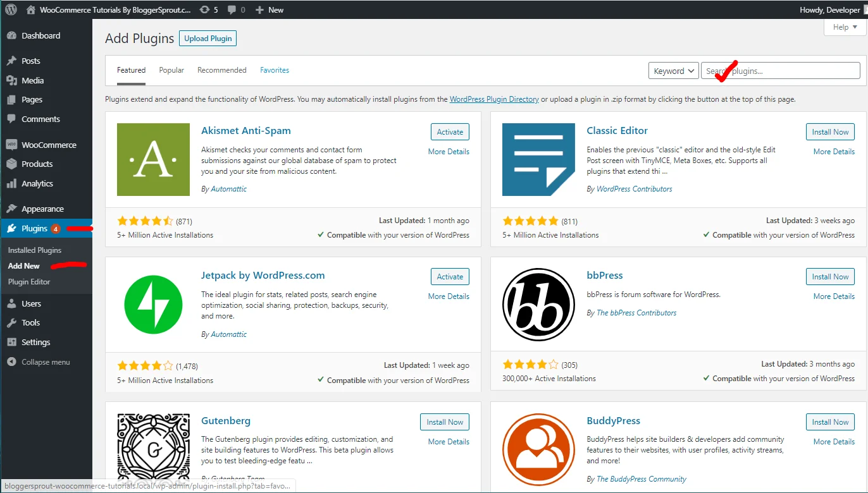The height and width of the screenshot is (493, 868).
Task: Open the Keyword search type dropdown
Action: coord(673,71)
